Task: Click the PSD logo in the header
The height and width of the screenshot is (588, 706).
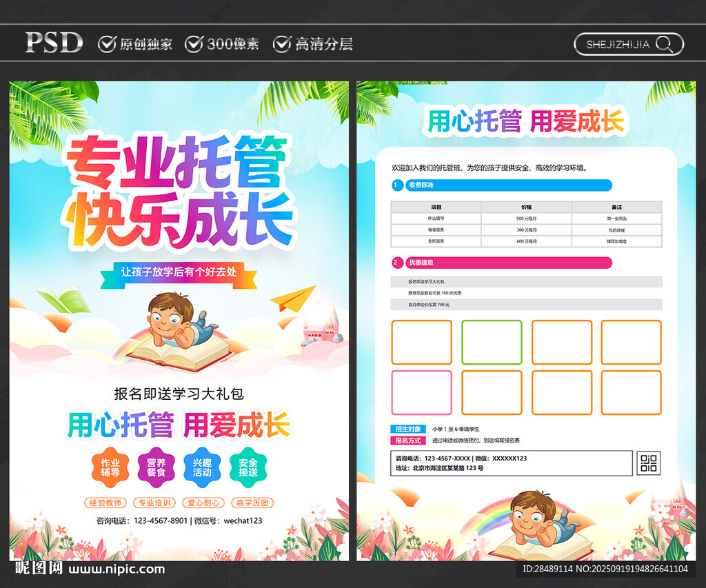Action: (54, 43)
